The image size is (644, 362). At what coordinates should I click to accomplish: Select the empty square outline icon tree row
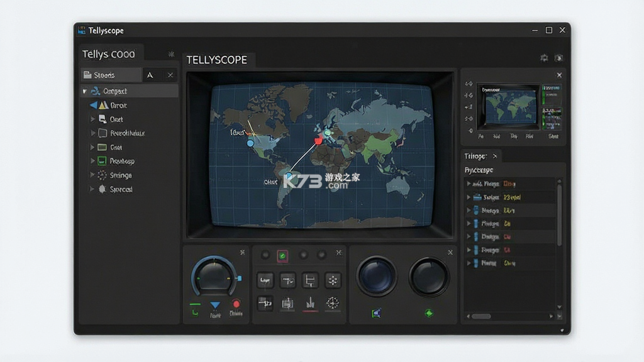click(x=129, y=133)
